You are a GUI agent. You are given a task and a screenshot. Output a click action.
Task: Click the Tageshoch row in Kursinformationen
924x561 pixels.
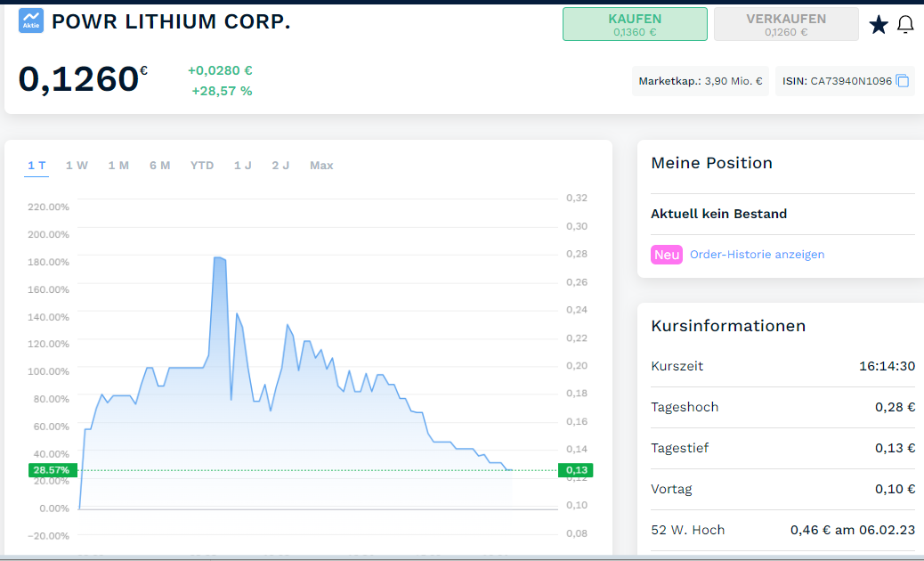pos(782,407)
